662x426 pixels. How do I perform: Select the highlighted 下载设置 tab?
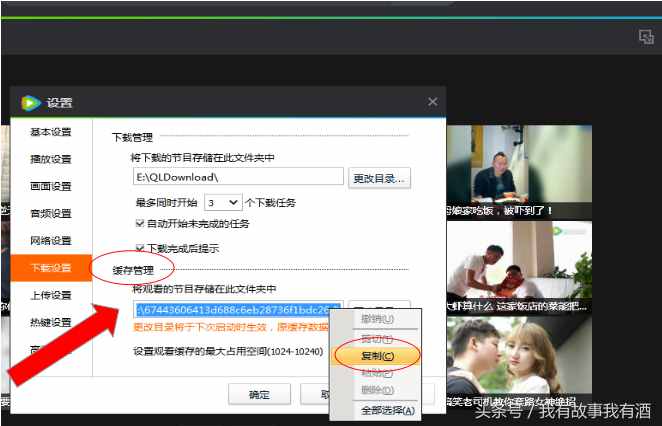51,268
